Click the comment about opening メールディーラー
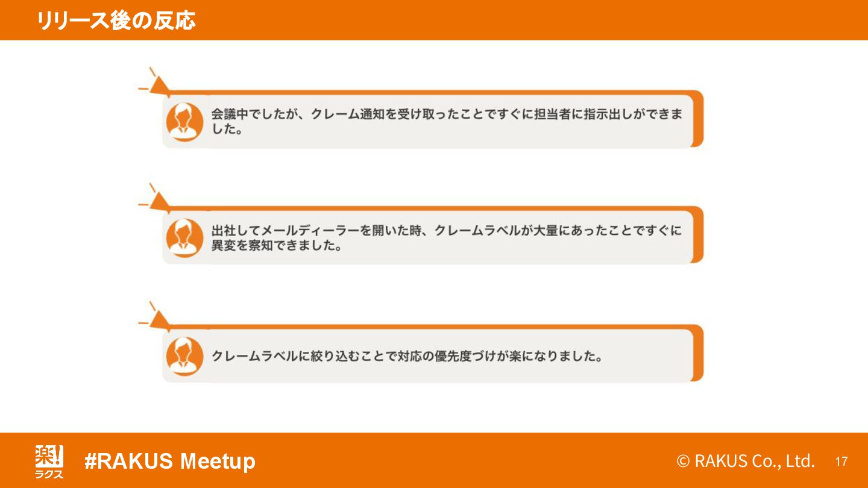The image size is (868, 488). (447, 238)
